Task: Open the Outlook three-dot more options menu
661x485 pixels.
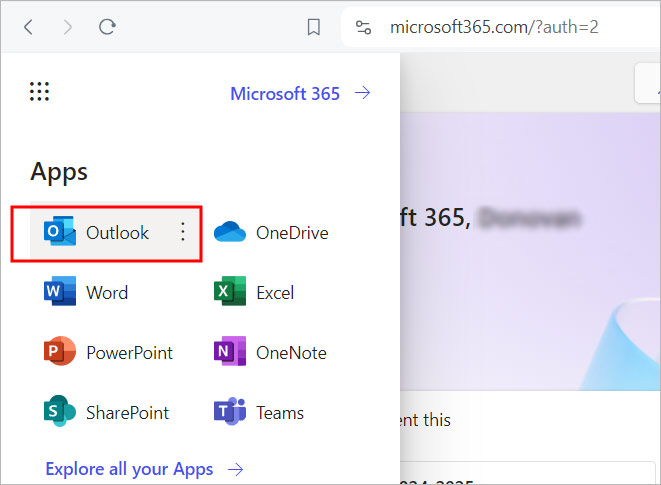Action: 183,232
